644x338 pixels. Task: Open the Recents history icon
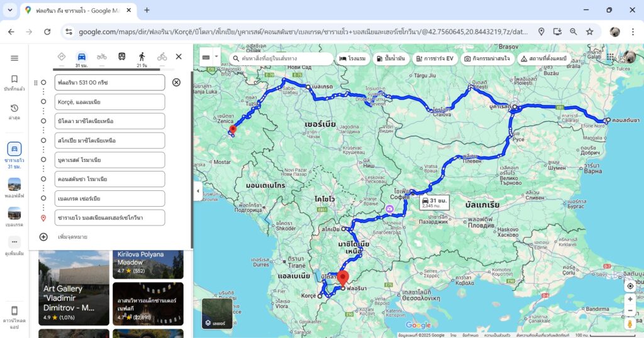pos(14,109)
